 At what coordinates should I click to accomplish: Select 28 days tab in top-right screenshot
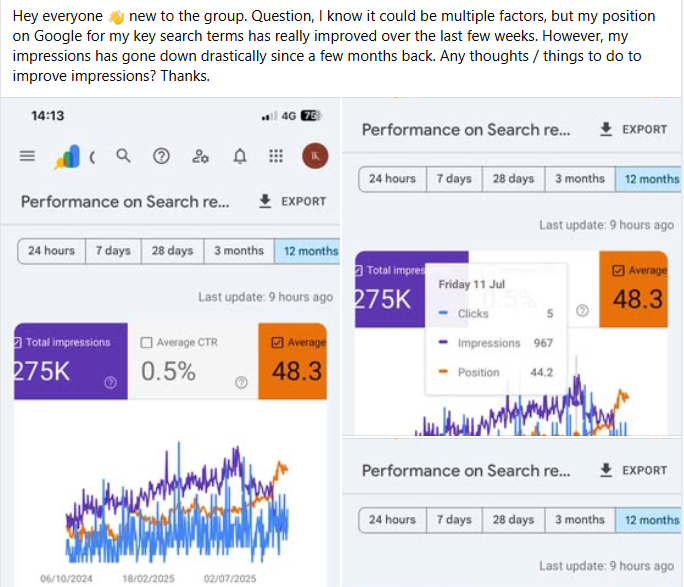tap(513, 179)
